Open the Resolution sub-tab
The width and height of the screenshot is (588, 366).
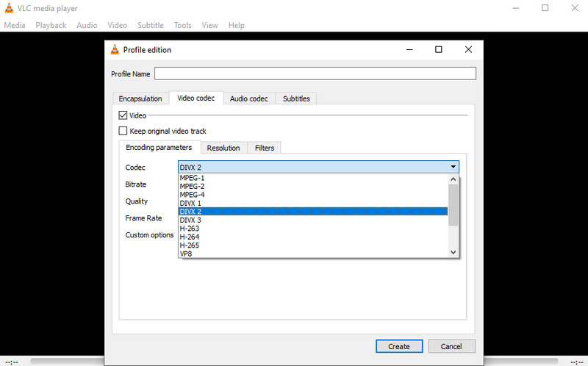pyautogui.click(x=223, y=148)
